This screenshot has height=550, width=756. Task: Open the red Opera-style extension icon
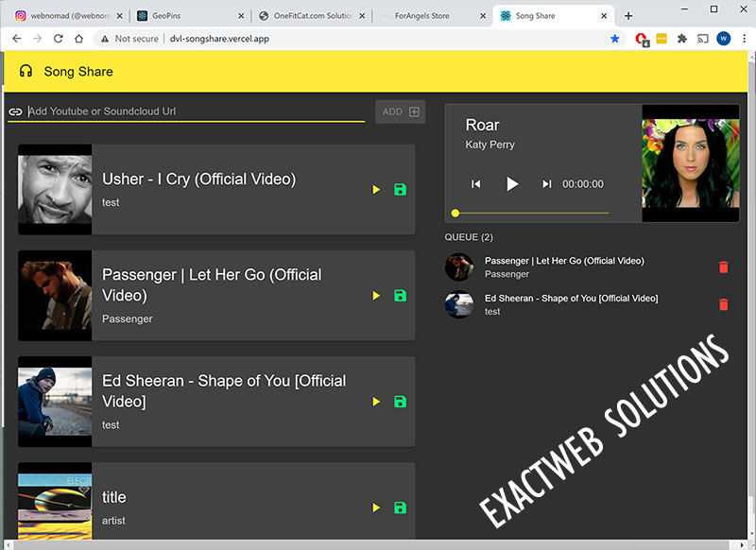pyautogui.click(x=642, y=39)
